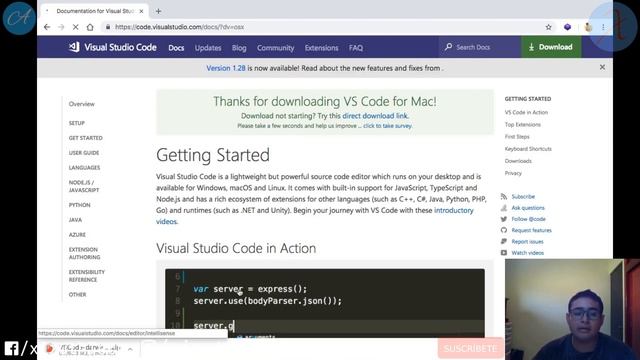Click the icon beside Report issues

pyautogui.click(x=504, y=242)
